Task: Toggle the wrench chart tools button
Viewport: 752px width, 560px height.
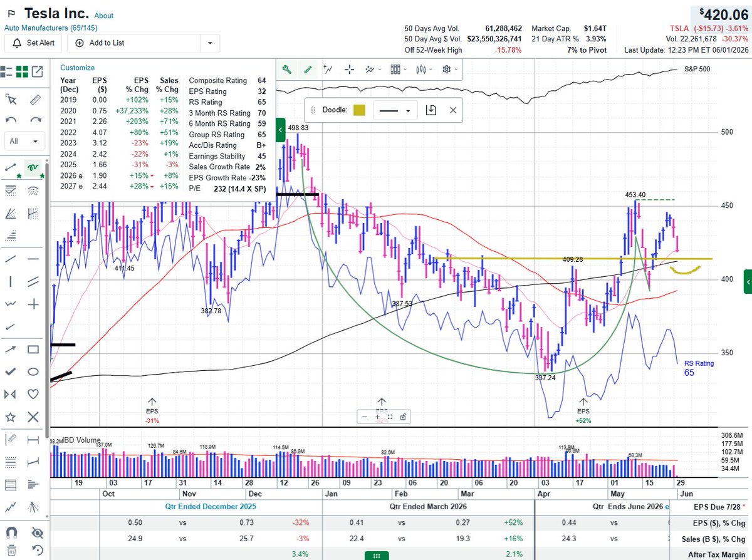Action: coord(286,70)
